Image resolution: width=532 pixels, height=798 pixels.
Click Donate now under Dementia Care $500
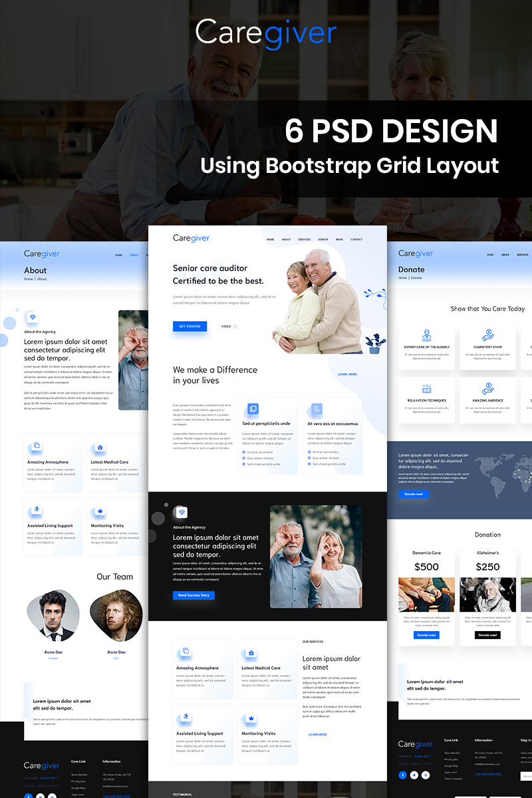coord(426,635)
